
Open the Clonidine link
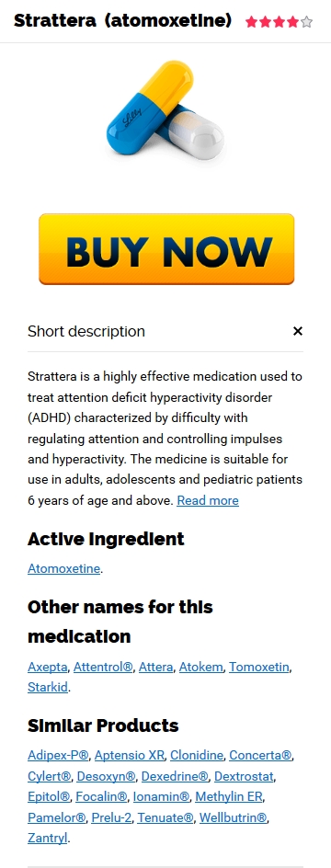pyautogui.click(x=197, y=755)
